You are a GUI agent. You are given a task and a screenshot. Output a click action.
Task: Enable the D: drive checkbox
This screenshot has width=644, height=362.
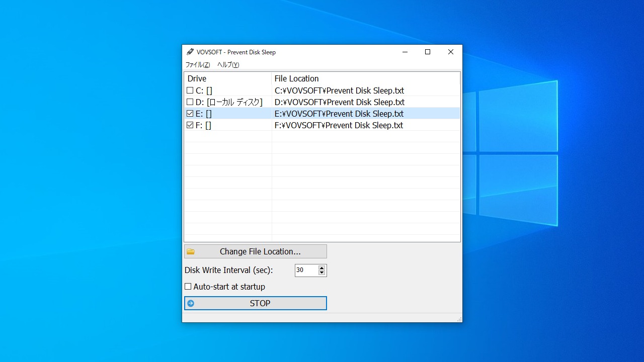(190, 102)
